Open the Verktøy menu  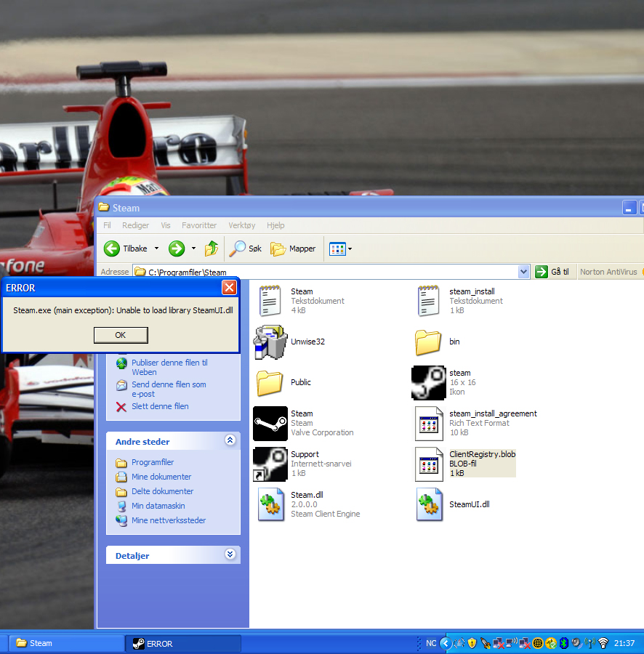(242, 225)
